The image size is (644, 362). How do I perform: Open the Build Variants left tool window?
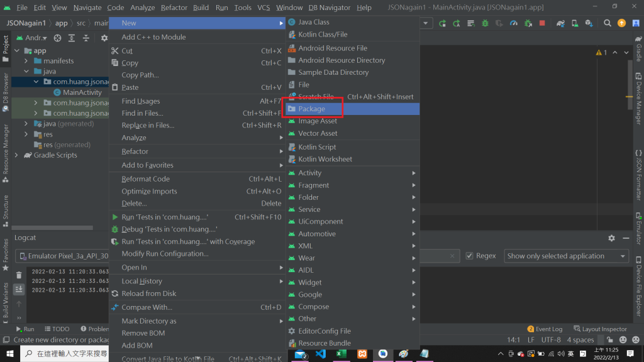pos(5,303)
